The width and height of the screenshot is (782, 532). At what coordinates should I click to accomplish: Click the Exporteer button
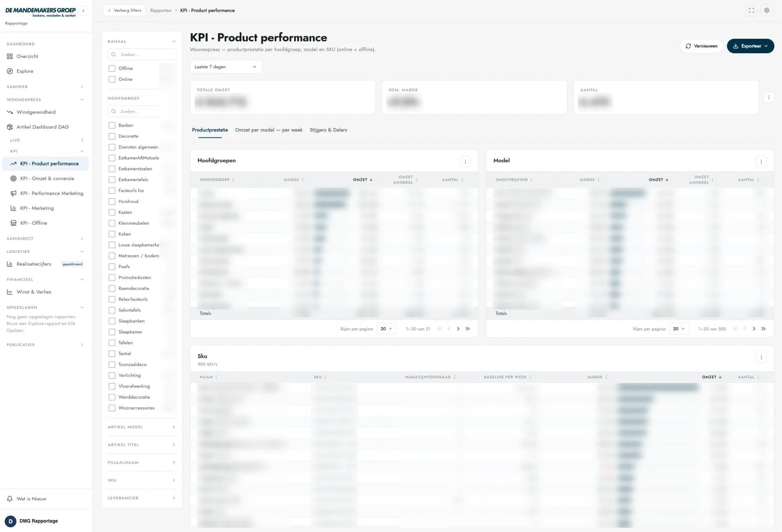(750, 46)
